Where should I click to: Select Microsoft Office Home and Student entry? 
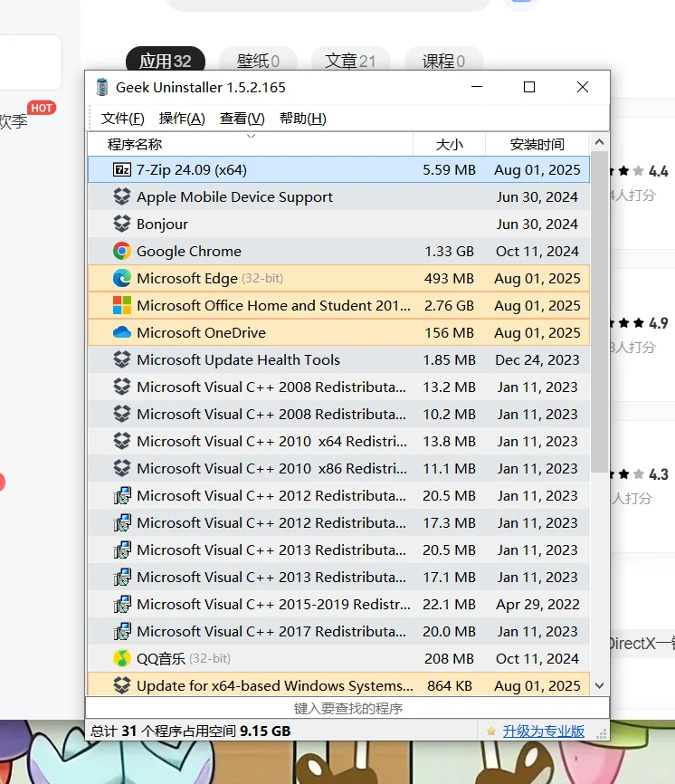[338, 305]
